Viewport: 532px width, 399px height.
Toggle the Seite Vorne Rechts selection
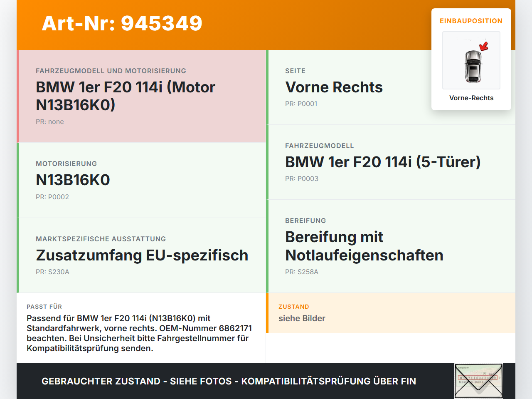[x=334, y=87]
